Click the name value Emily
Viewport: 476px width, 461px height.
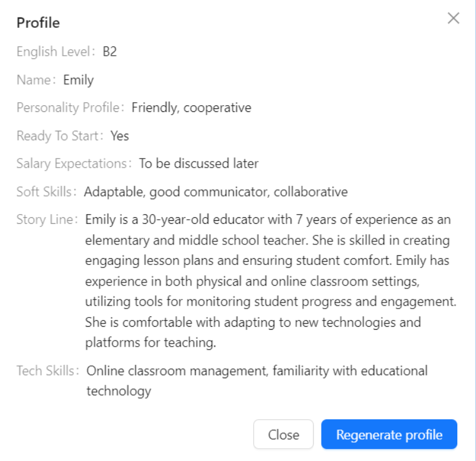coord(78,80)
